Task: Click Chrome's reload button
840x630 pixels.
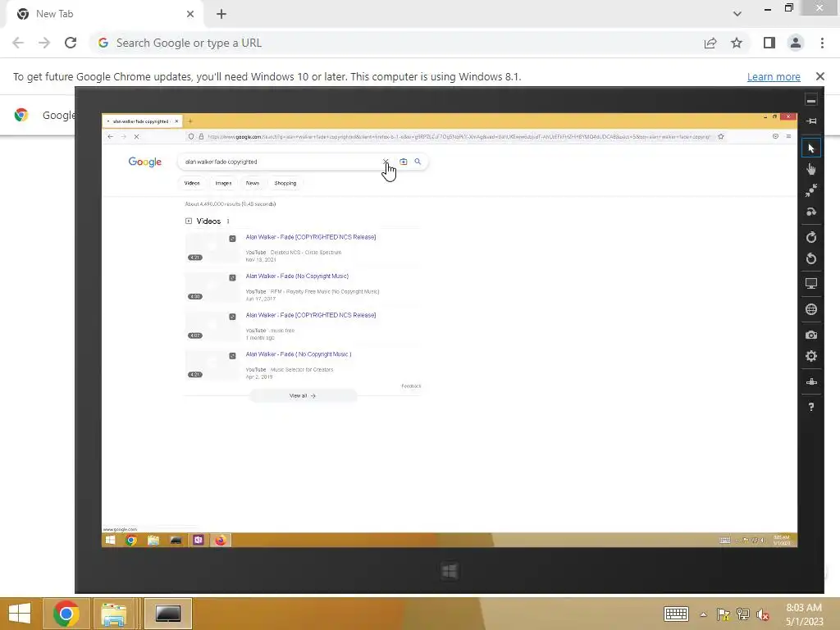Action: pyautogui.click(x=71, y=43)
